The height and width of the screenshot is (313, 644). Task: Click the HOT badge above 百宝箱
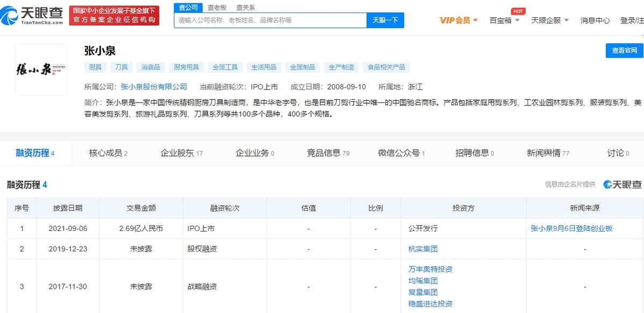pos(518,11)
